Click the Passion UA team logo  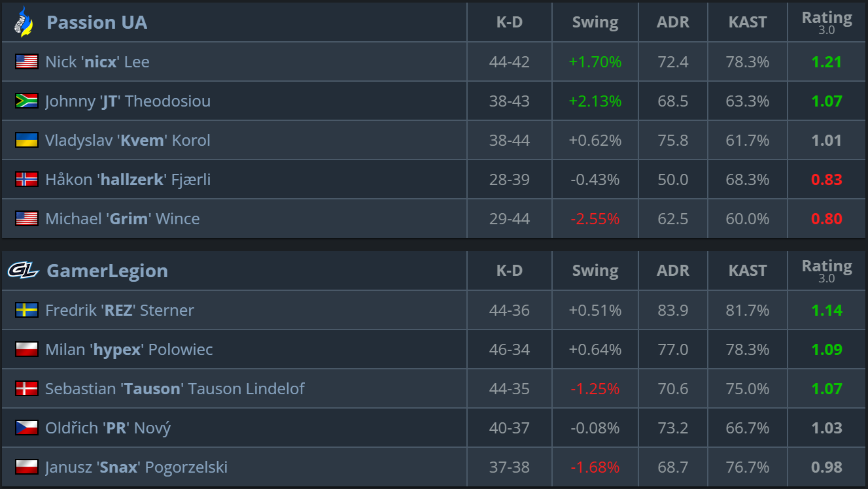24,22
